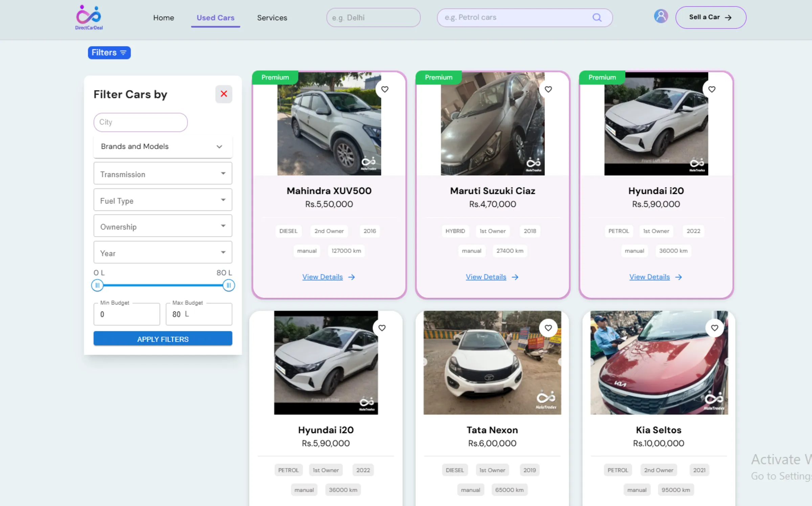
Task: Open the Mahindra XUV500 car photo
Action: [x=329, y=124]
